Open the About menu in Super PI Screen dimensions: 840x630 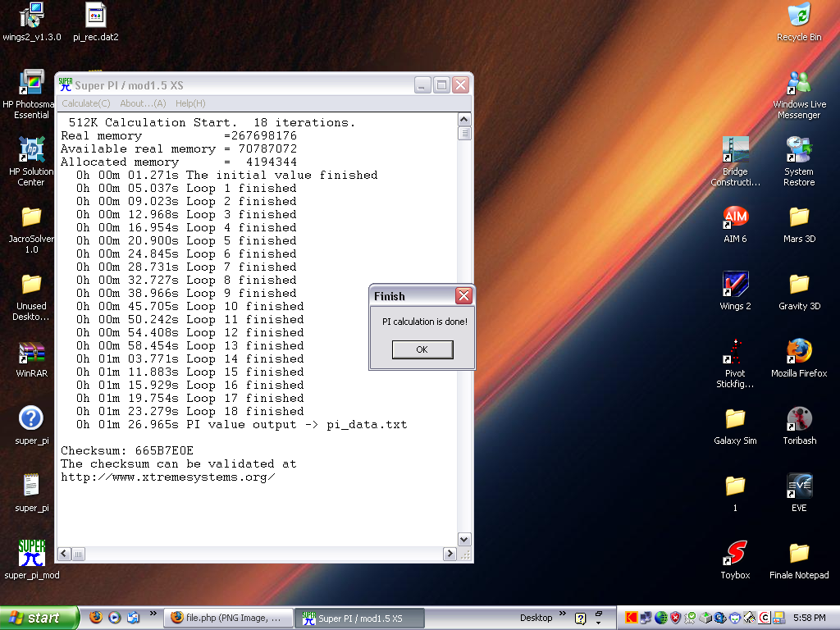(x=143, y=103)
